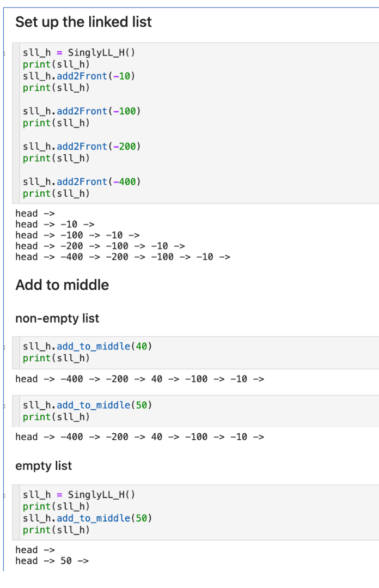Select the last cell's prompt marker
The image size is (379, 588).
4,496
